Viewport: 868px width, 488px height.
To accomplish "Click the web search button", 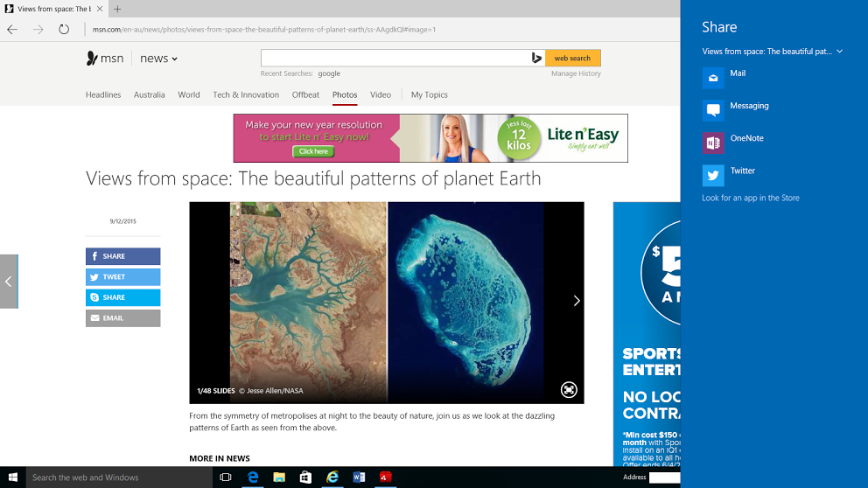I will pyautogui.click(x=572, y=59).
